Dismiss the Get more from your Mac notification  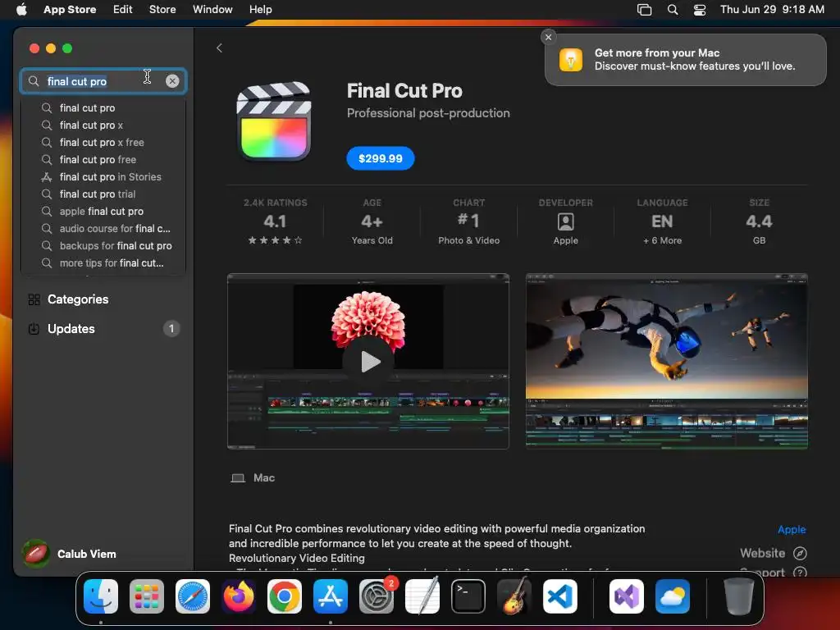pyautogui.click(x=548, y=37)
